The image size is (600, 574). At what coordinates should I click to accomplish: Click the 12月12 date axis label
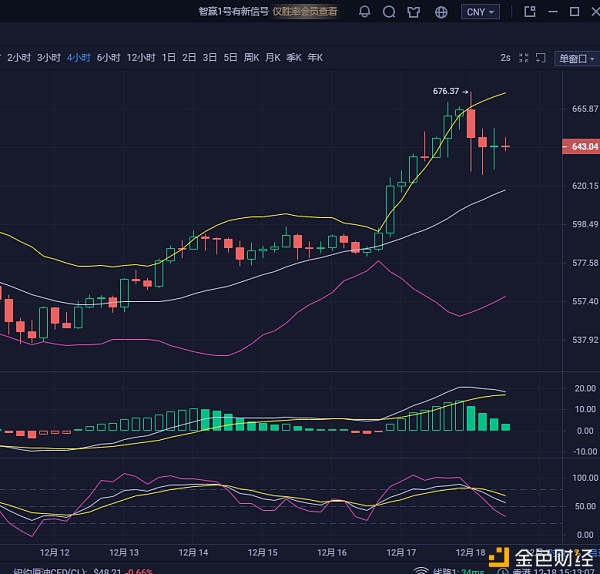tap(55, 553)
